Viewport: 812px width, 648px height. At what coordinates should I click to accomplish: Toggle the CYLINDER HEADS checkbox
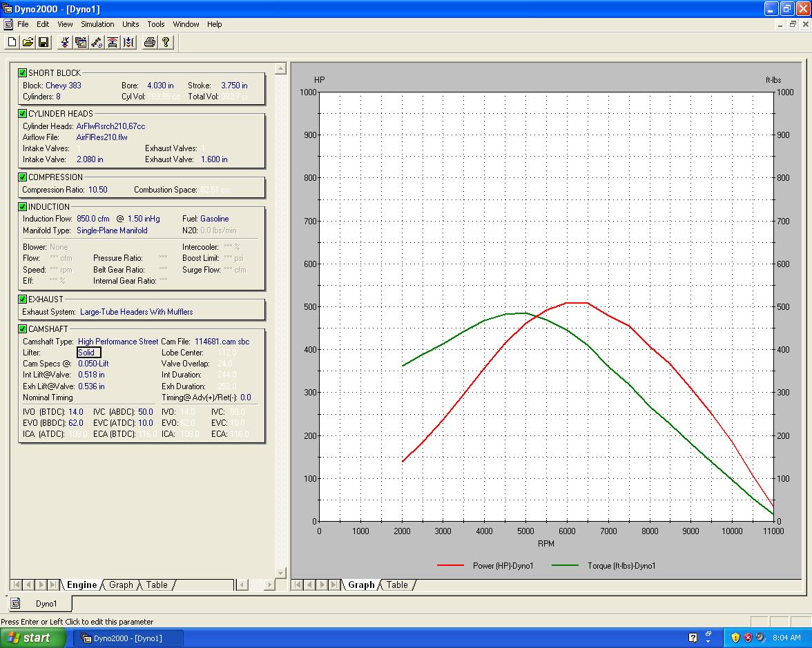[23, 114]
